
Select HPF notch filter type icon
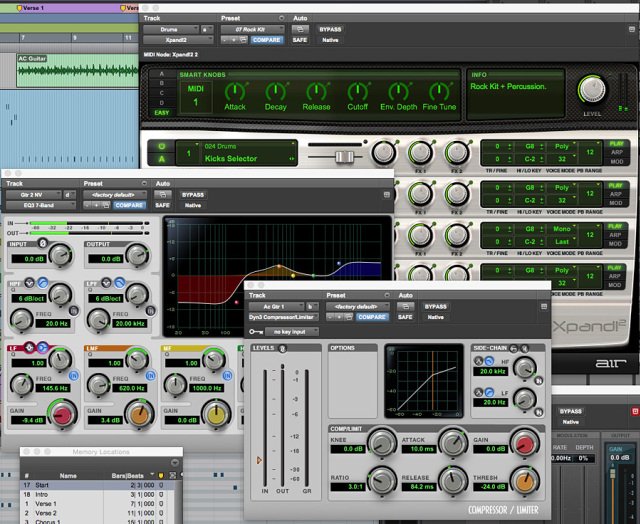29,282
